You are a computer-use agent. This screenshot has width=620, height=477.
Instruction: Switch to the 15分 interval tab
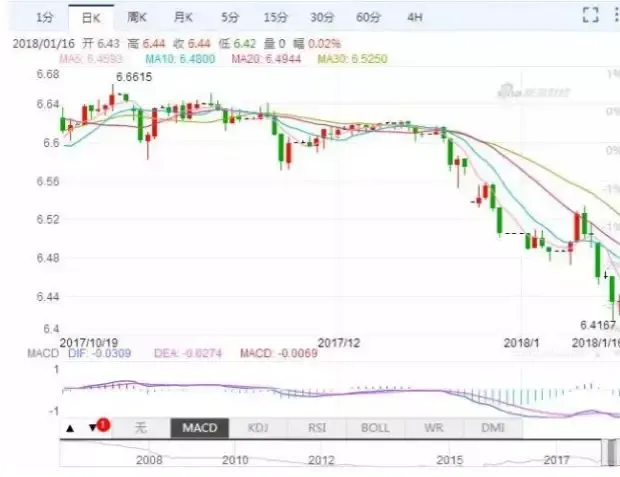[x=276, y=17]
